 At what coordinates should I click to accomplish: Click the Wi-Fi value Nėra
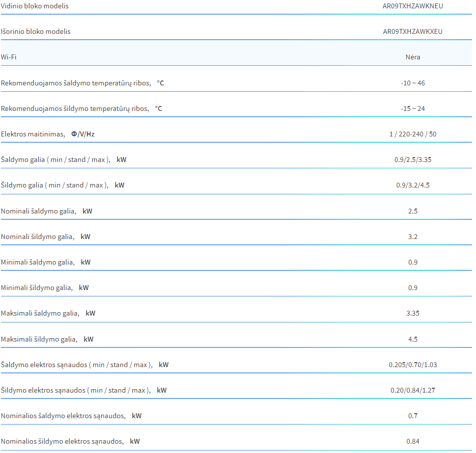413,57
